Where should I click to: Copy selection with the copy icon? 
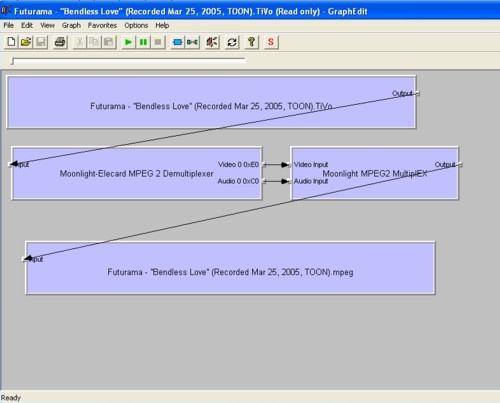point(94,42)
